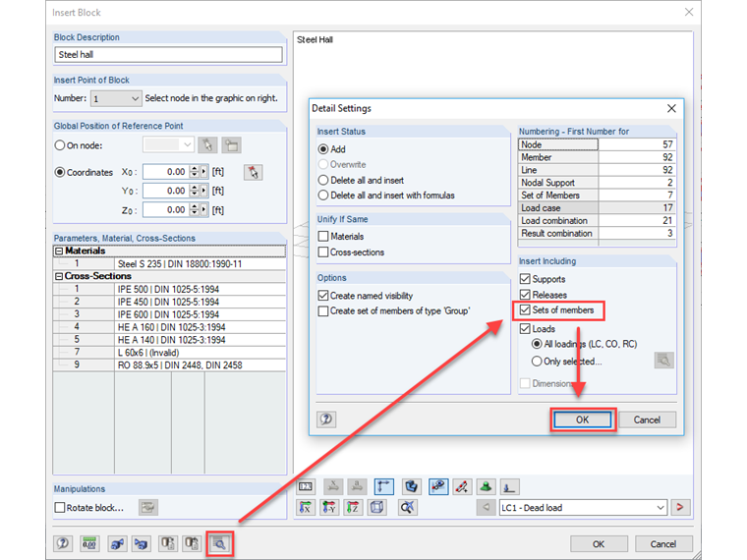747x560 pixels.
Task: Select cross-section IPE 500 row
Action: [x=169, y=290]
